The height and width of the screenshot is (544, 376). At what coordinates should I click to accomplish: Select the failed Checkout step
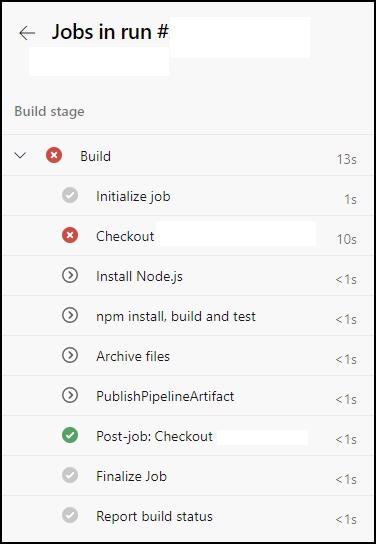[x=188, y=236]
